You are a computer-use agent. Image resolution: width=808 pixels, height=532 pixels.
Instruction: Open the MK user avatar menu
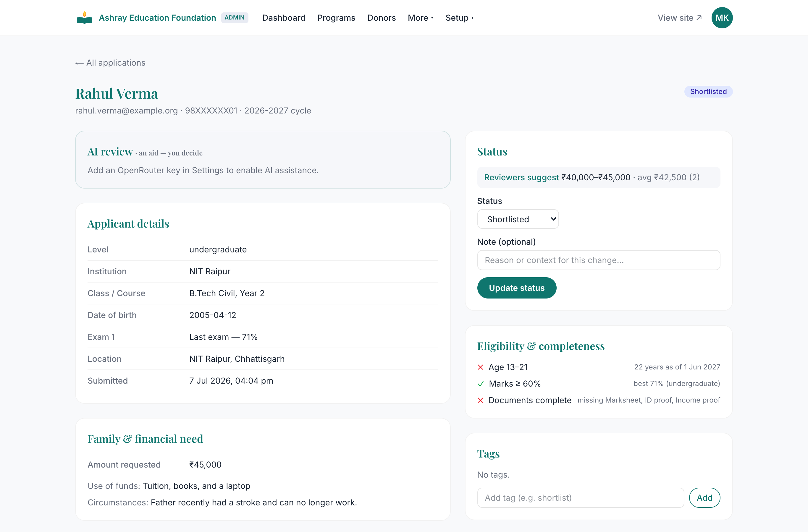[x=722, y=18]
